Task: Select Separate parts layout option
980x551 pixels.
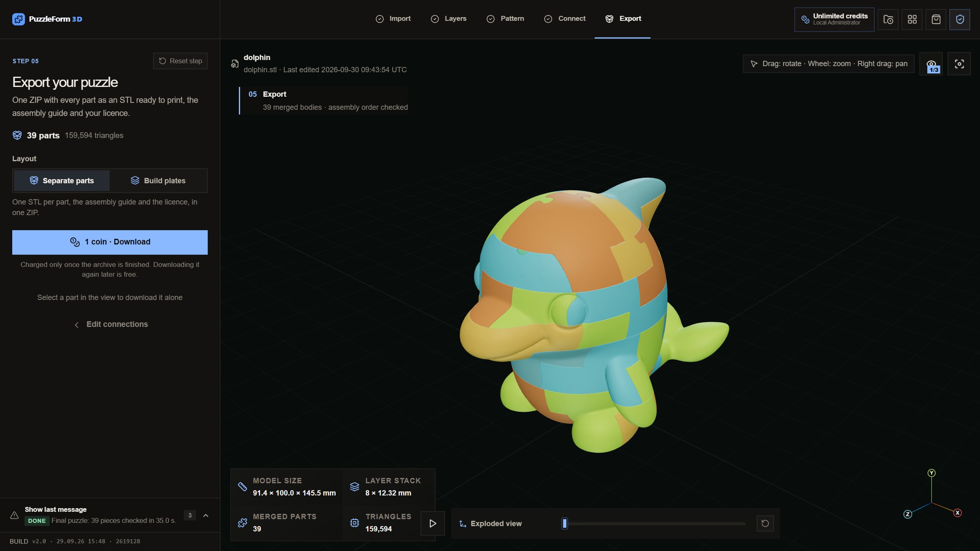Action: click(x=62, y=180)
